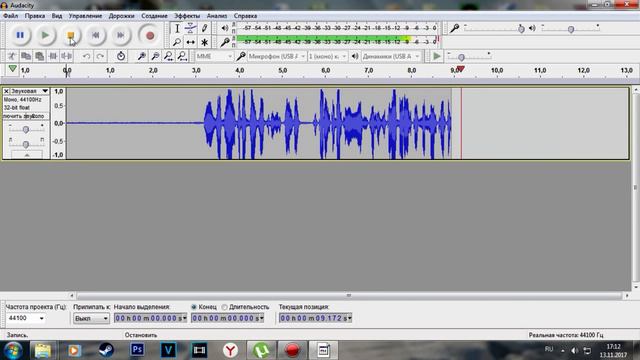Click the red Record button

150,36
